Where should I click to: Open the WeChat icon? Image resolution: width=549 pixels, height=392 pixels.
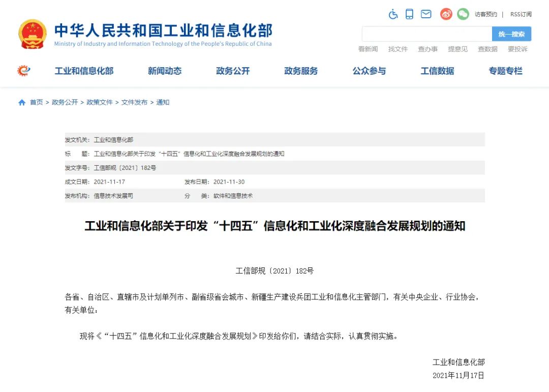[463, 14]
